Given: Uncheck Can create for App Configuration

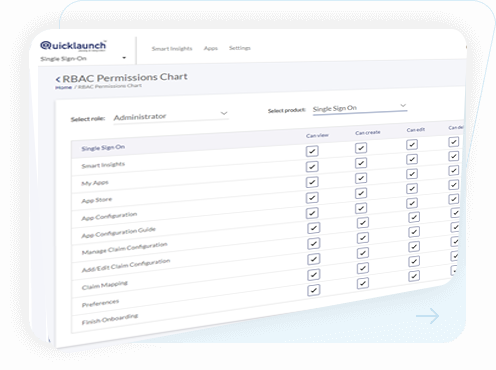Looking at the screenshot, I should (x=361, y=193).
